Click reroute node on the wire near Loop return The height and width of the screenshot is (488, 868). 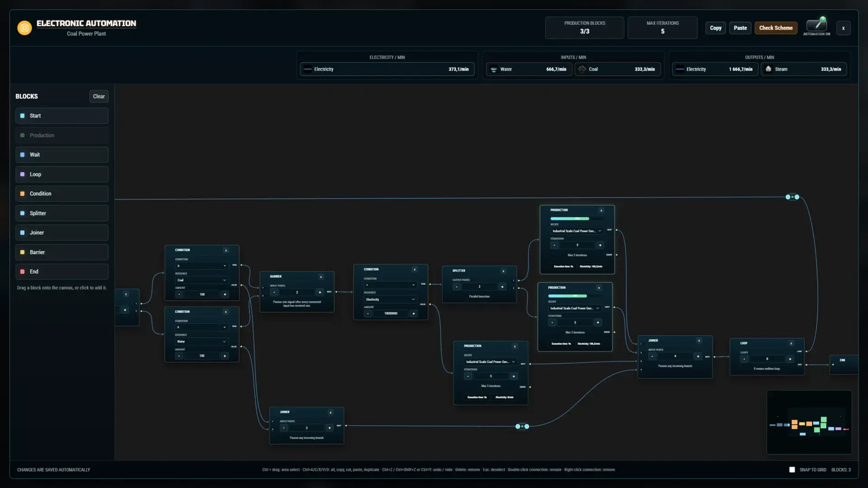coord(793,197)
